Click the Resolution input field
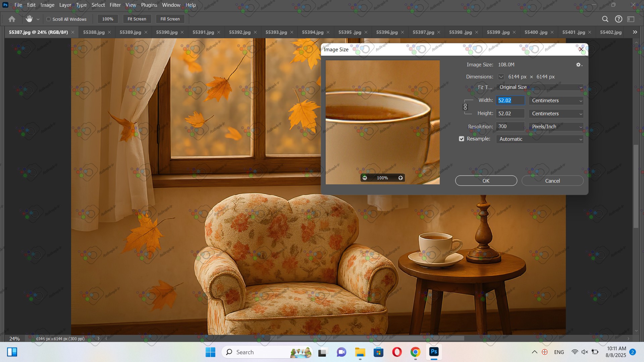 510,126
